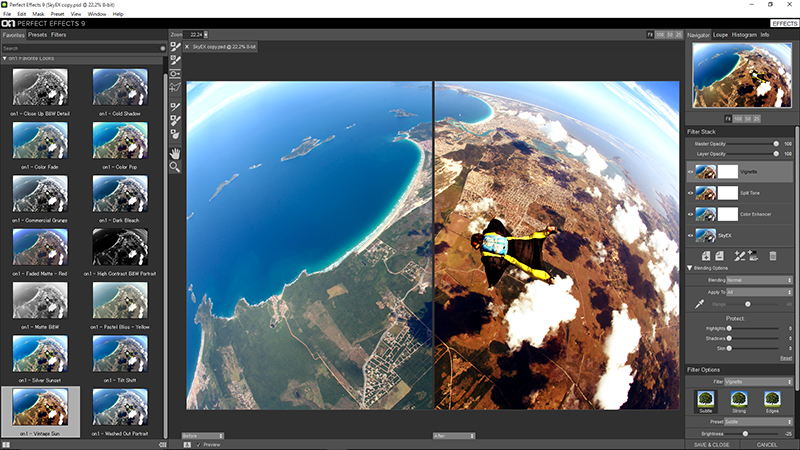The height and width of the screenshot is (450, 800).
Task: Set top toolbar zoom to 100
Action: [660, 35]
